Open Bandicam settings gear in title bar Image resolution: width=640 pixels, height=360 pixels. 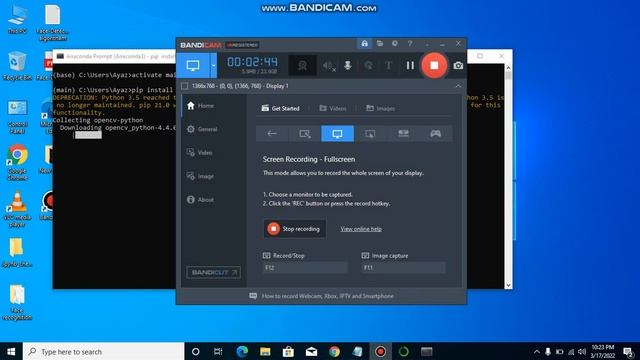(x=395, y=43)
